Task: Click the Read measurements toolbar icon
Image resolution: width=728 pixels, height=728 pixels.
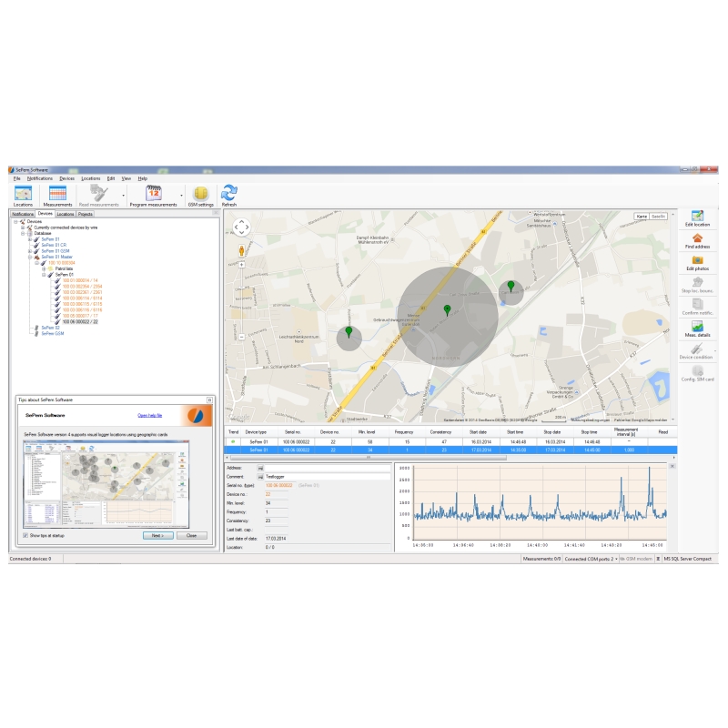Action: 99,193
